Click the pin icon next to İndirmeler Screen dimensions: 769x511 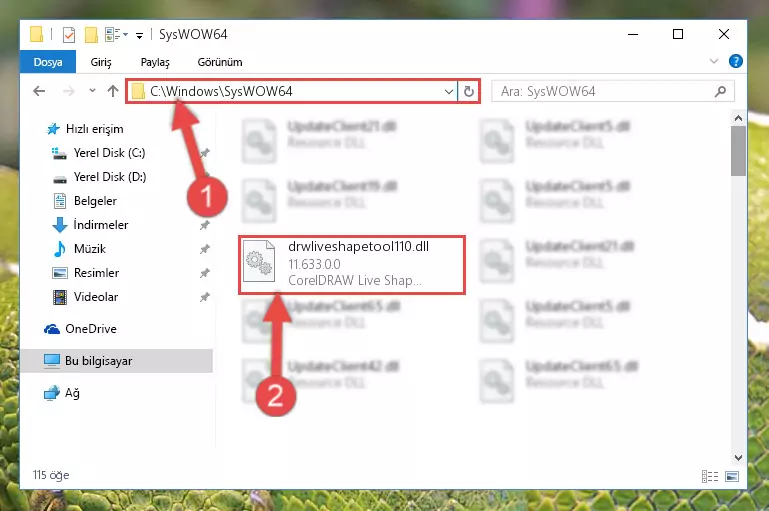pyautogui.click(x=205, y=225)
